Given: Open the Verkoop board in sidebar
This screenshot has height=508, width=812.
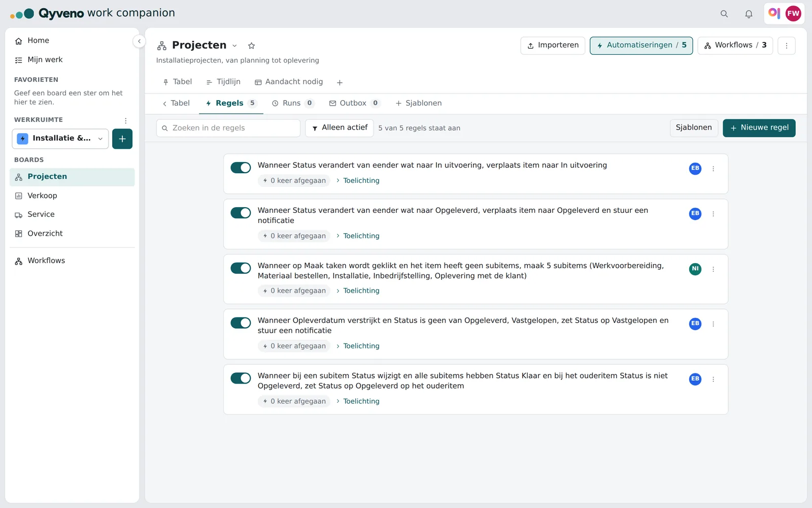Looking at the screenshot, I should click(72, 196).
